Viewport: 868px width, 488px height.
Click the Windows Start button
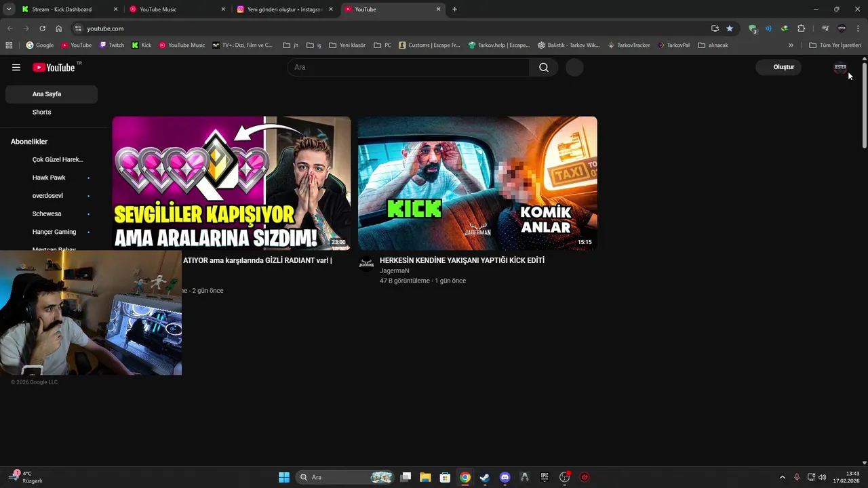click(284, 477)
